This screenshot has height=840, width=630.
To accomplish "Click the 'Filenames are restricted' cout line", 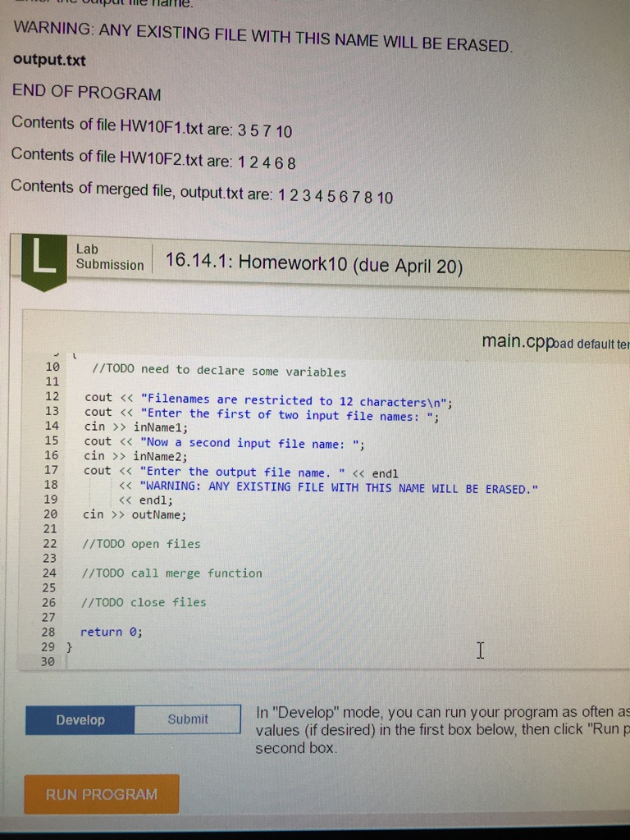I will pos(269,399).
